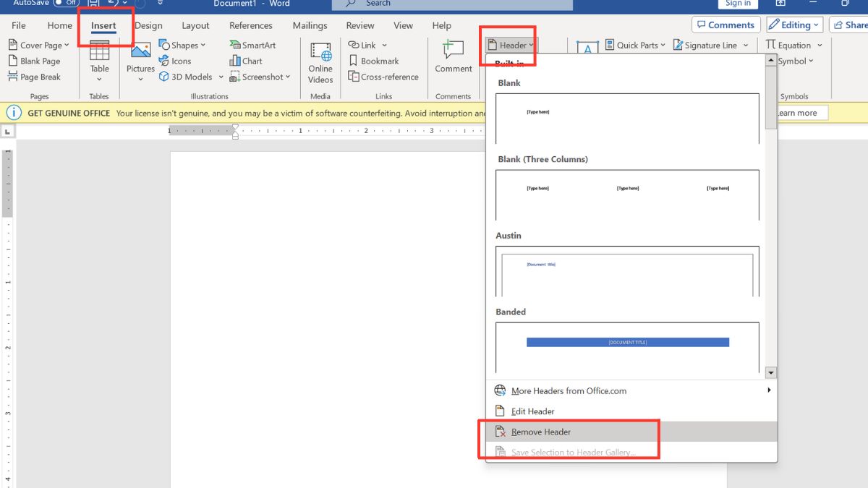Insert a SmartArt graphic
The width and height of the screenshot is (868, 488).
tap(252, 45)
